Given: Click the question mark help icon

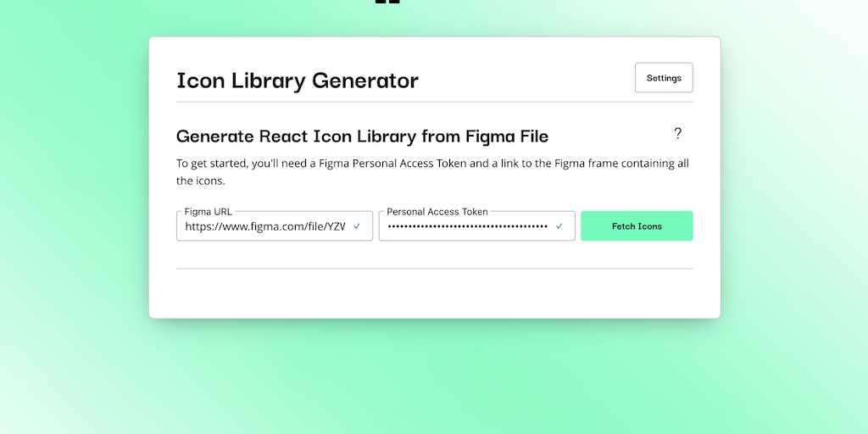Looking at the screenshot, I should coord(677,134).
